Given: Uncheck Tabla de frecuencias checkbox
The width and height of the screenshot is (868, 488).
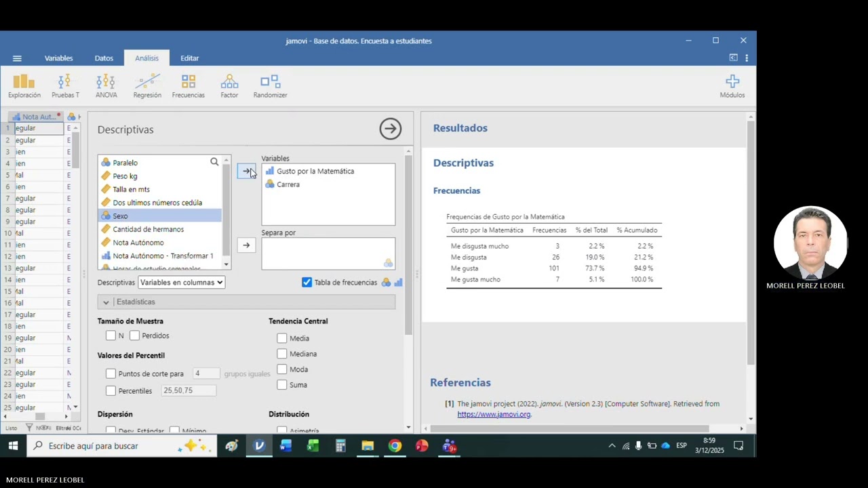Looking at the screenshot, I should (307, 283).
